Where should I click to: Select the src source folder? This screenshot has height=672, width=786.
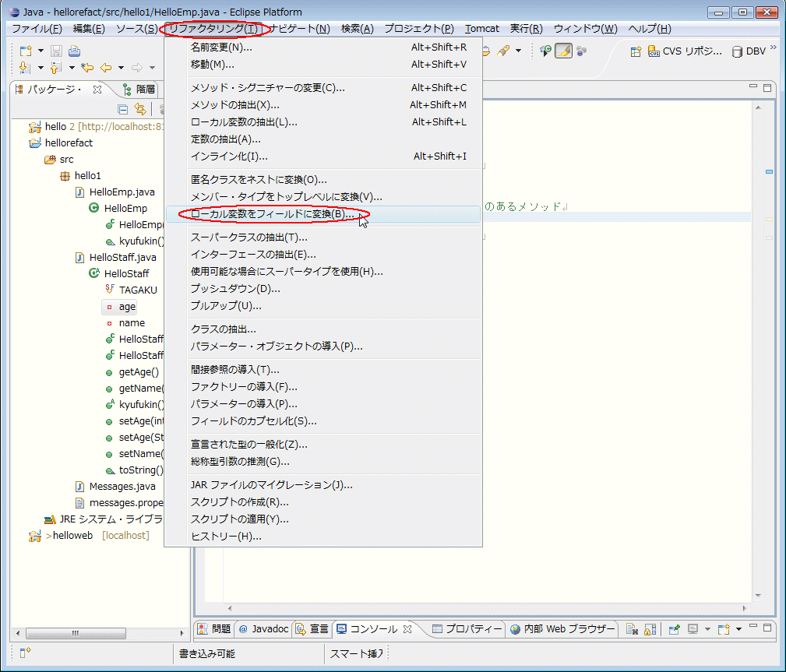(59, 160)
